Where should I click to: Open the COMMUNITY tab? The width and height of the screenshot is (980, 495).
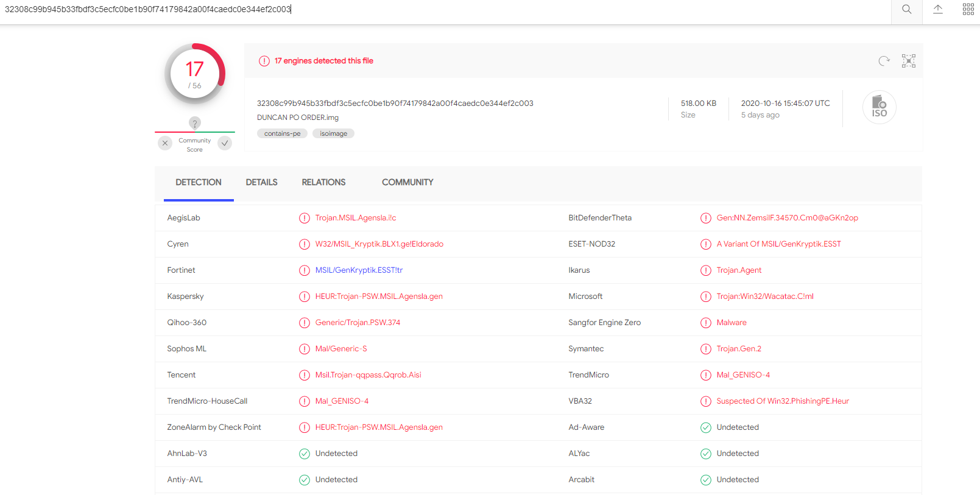[x=407, y=183]
